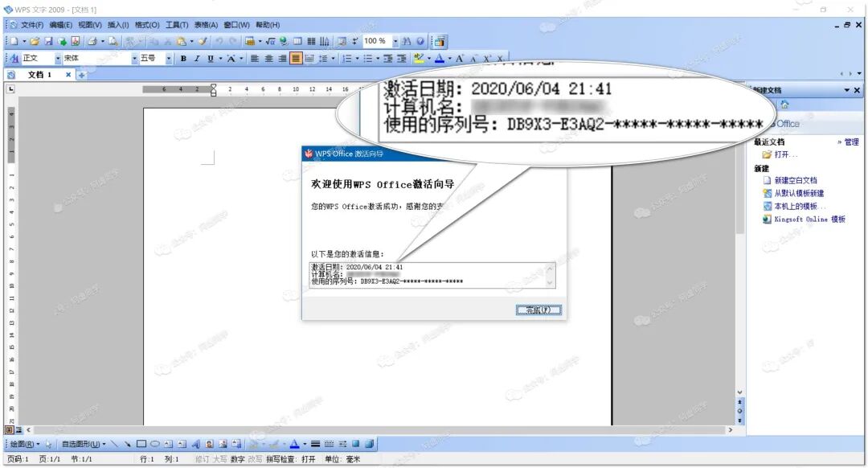Switch to the 文档 1 document tab

pyautogui.click(x=39, y=75)
